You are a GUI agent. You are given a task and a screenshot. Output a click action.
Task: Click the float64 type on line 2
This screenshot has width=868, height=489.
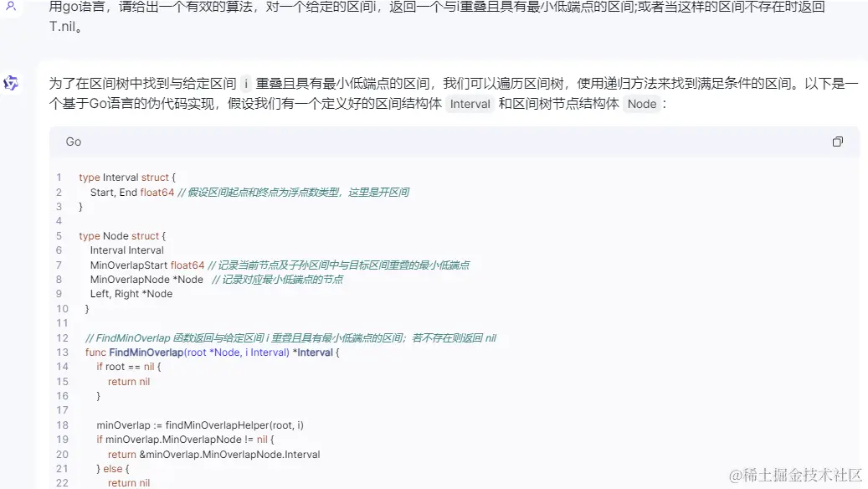pos(157,192)
